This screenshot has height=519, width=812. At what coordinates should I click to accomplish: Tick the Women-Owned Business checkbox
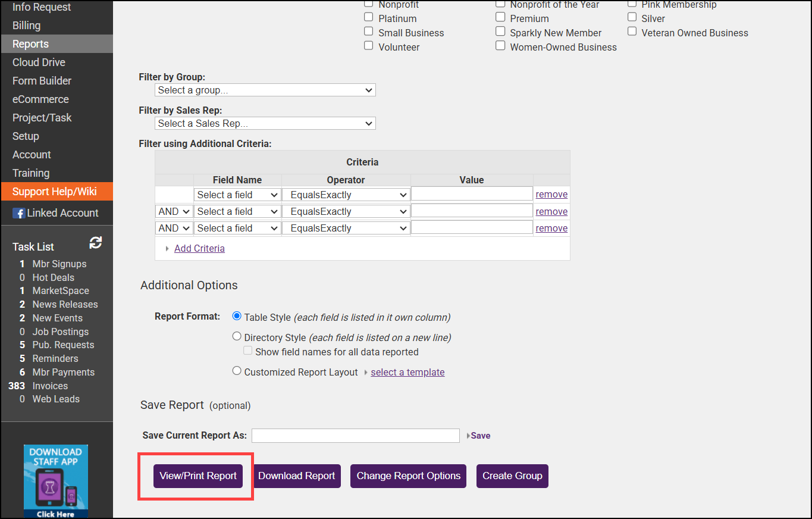[500, 46]
